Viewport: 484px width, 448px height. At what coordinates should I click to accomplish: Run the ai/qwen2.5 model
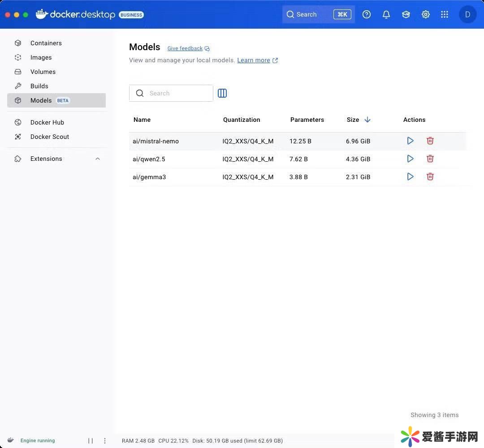[410, 159]
